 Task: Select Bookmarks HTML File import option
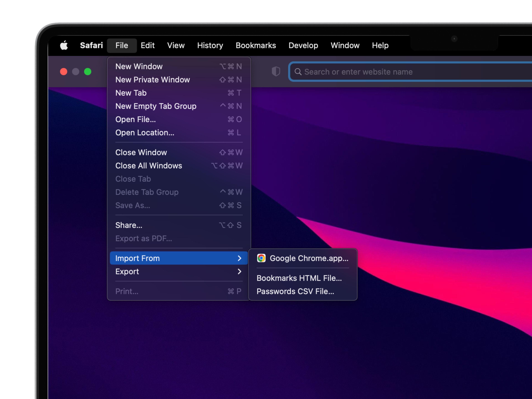(x=299, y=278)
